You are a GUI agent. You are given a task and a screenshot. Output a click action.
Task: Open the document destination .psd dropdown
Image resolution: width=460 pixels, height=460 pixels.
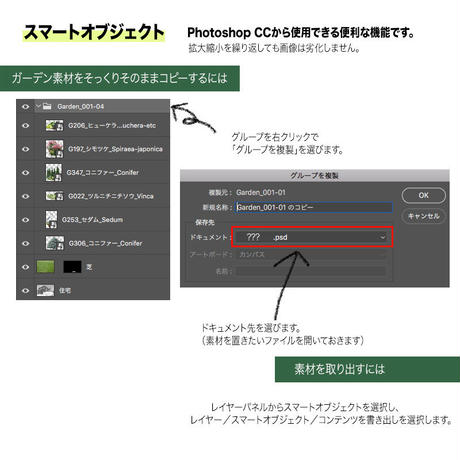pos(312,237)
